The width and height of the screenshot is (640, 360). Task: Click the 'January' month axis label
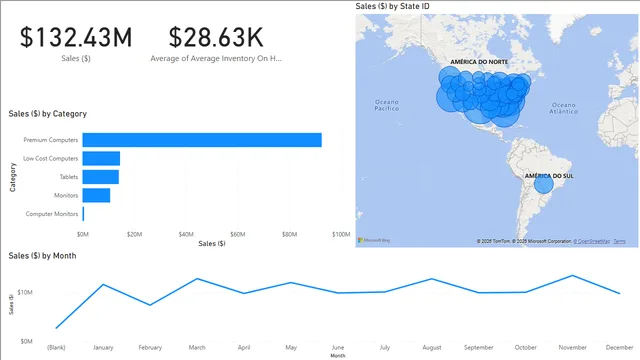click(103, 347)
